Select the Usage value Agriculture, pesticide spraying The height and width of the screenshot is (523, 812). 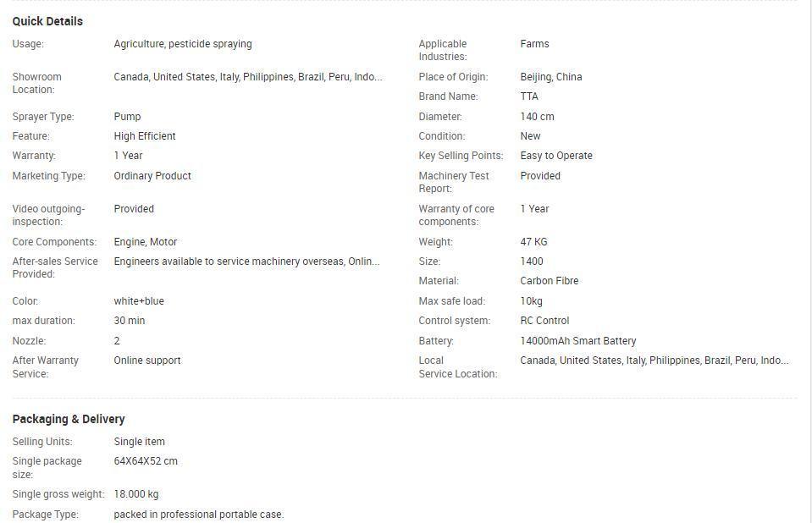coord(183,44)
